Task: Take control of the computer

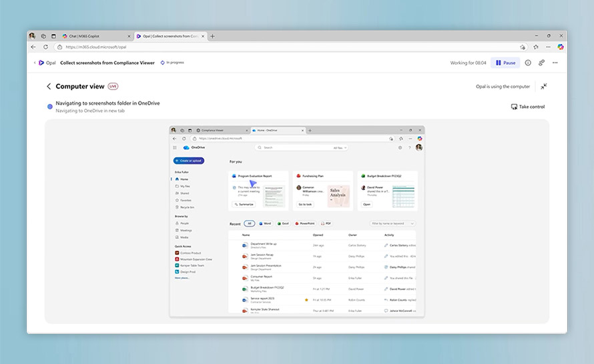Action: click(528, 107)
